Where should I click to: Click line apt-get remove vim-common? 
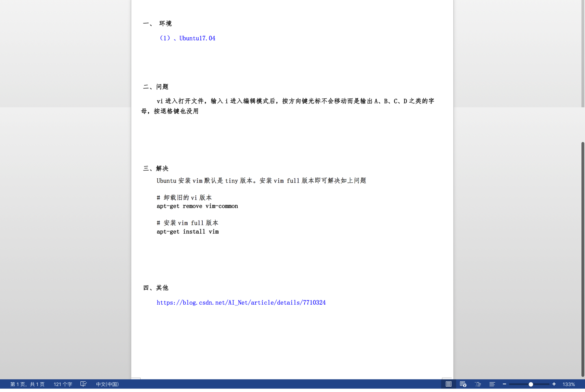(x=197, y=206)
